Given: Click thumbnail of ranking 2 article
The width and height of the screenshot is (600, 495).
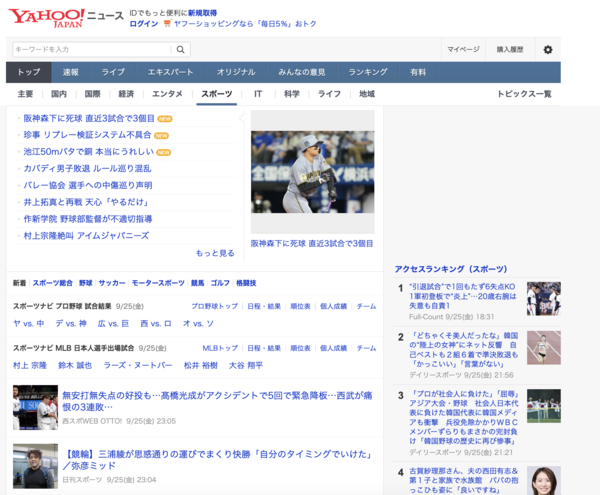Looking at the screenshot, I should [x=544, y=348].
